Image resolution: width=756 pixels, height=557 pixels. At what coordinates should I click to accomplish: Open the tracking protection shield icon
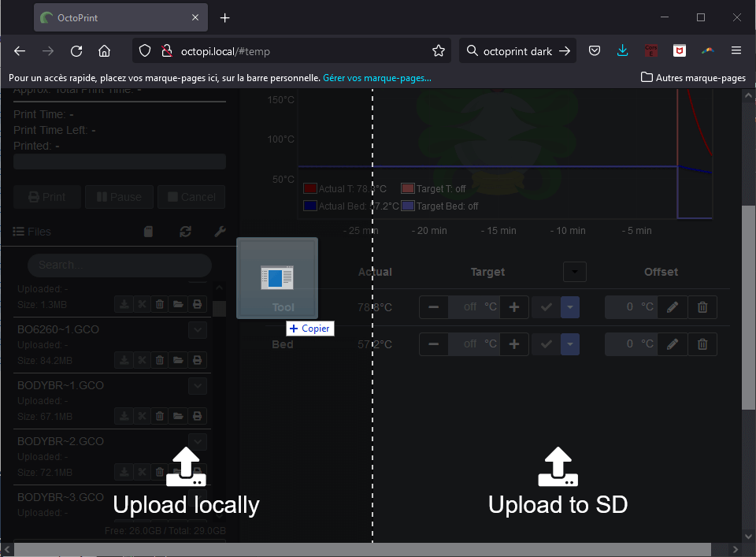(x=145, y=51)
